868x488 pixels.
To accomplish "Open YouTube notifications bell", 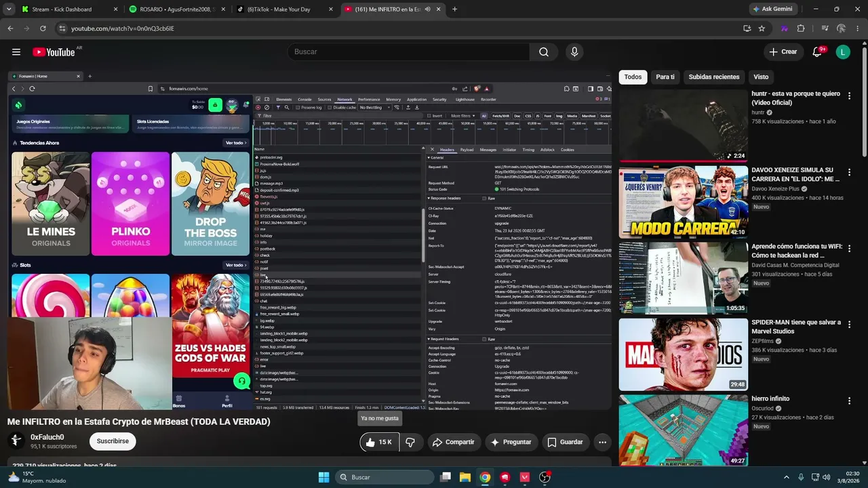I will (817, 52).
